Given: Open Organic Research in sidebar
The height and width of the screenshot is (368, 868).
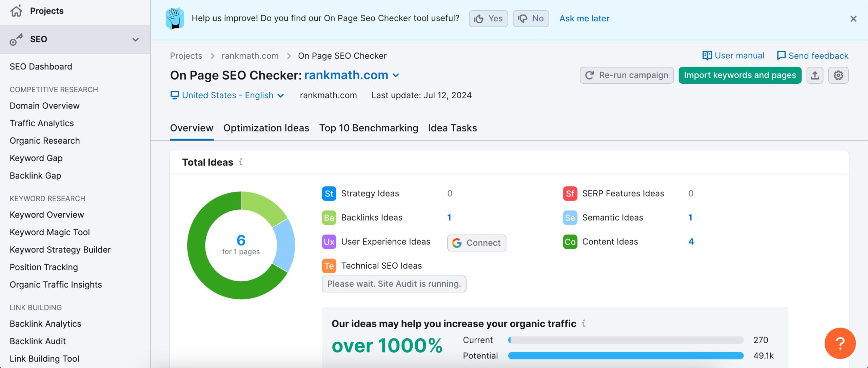Looking at the screenshot, I should pyautogui.click(x=45, y=141).
